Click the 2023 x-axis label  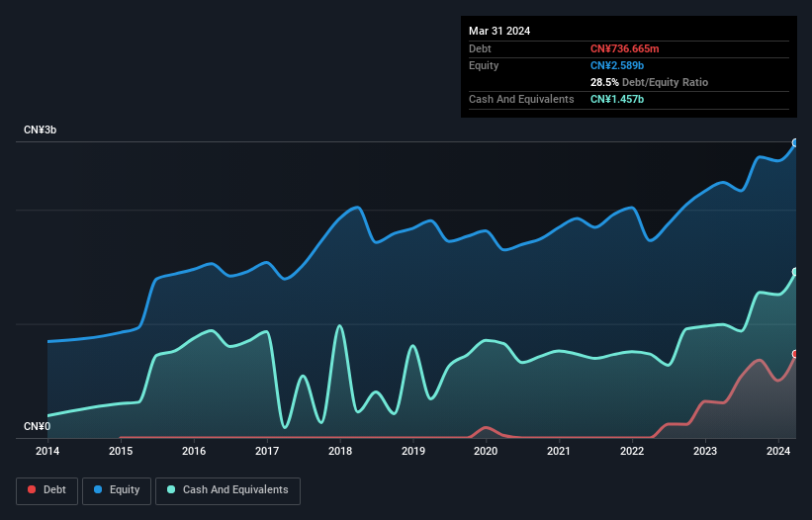click(705, 451)
